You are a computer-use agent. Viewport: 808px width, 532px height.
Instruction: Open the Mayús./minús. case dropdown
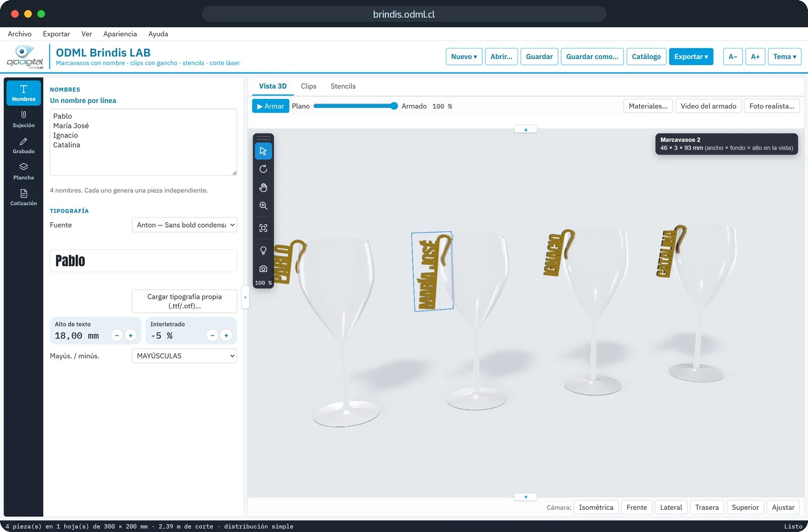click(184, 356)
